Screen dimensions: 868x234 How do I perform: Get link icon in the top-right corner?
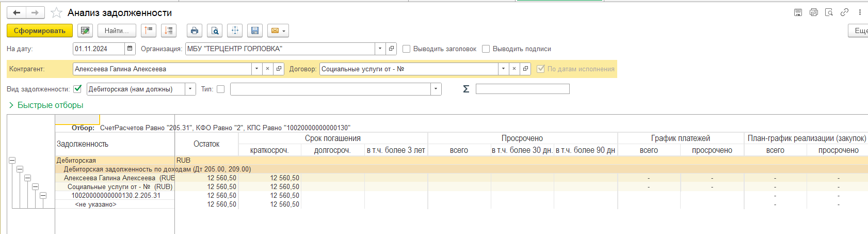click(844, 12)
